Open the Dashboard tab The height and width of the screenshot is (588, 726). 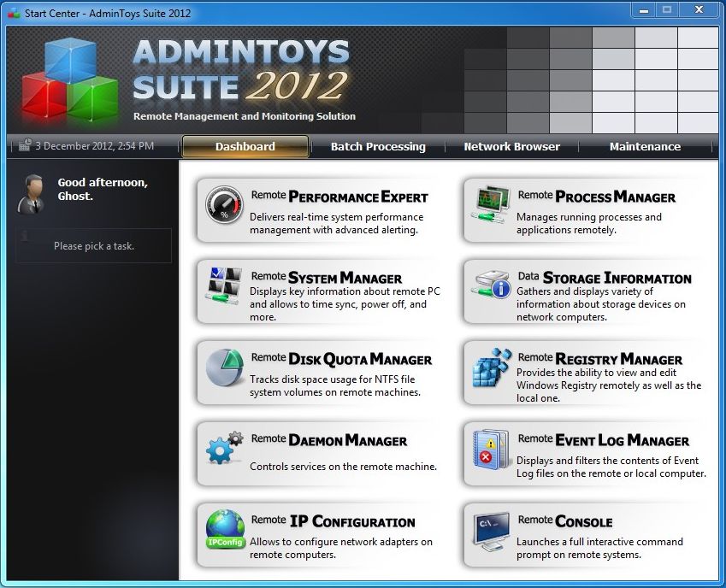tap(245, 147)
